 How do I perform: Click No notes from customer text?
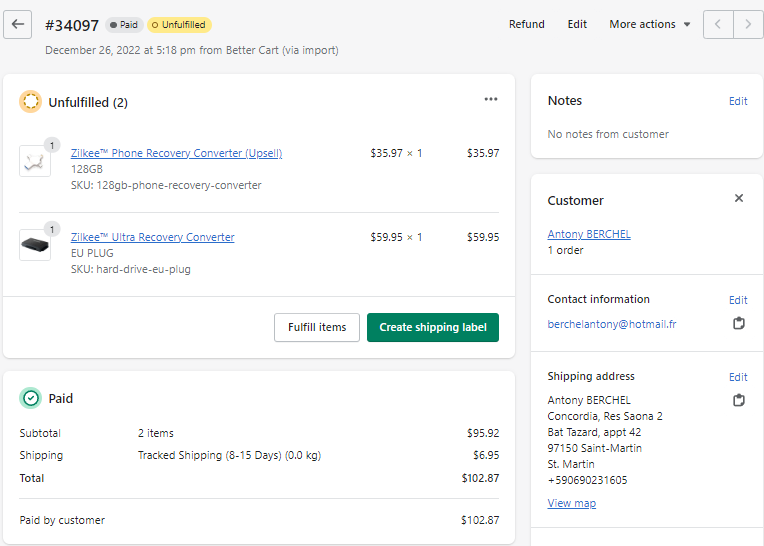pyautogui.click(x=608, y=134)
